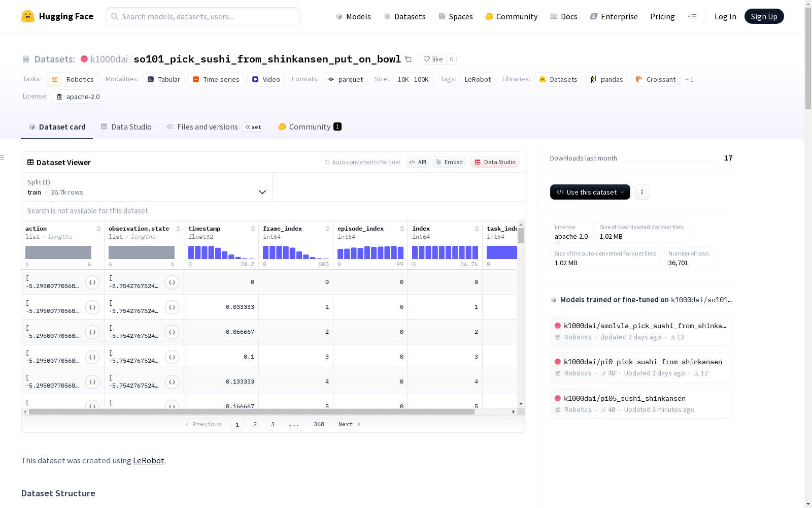Image resolution: width=812 pixels, height=508 pixels.
Task: Click the Hugging Face logo icon
Action: (28, 16)
